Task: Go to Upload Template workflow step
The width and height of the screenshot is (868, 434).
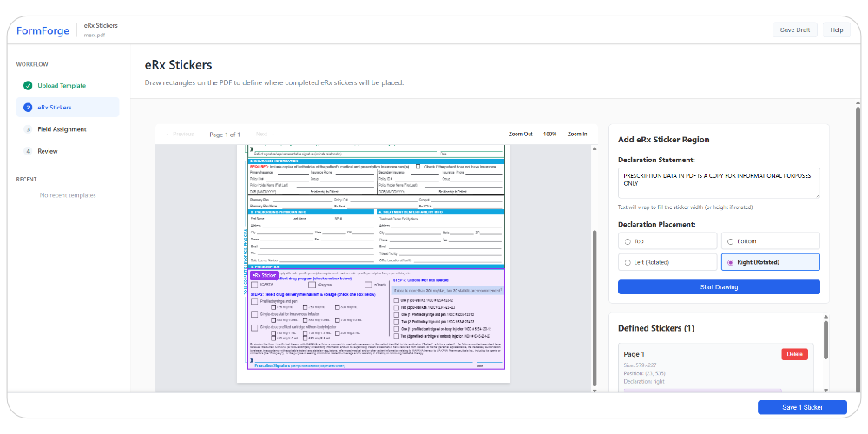Action: (x=68, y=86)
